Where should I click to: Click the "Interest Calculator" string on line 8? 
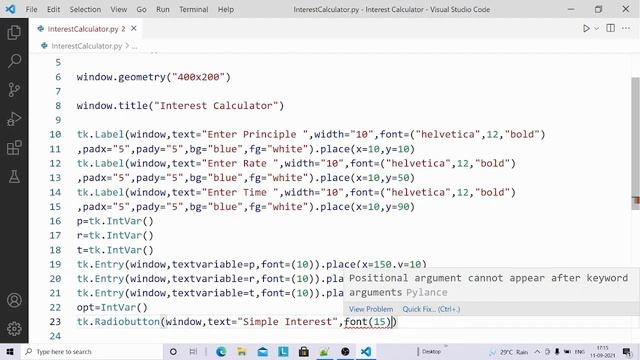pyautogui.click(x=216, y=106)
